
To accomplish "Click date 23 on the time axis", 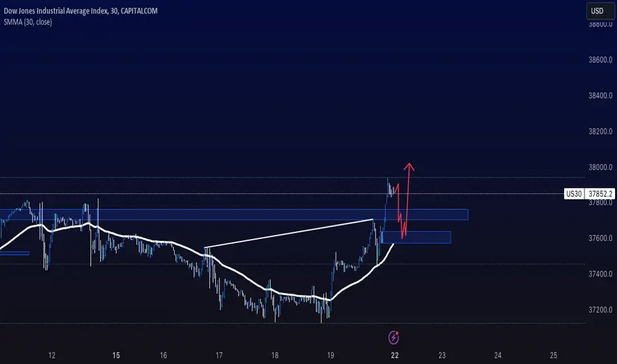I will pyautogui.click(x=442, y=355).
